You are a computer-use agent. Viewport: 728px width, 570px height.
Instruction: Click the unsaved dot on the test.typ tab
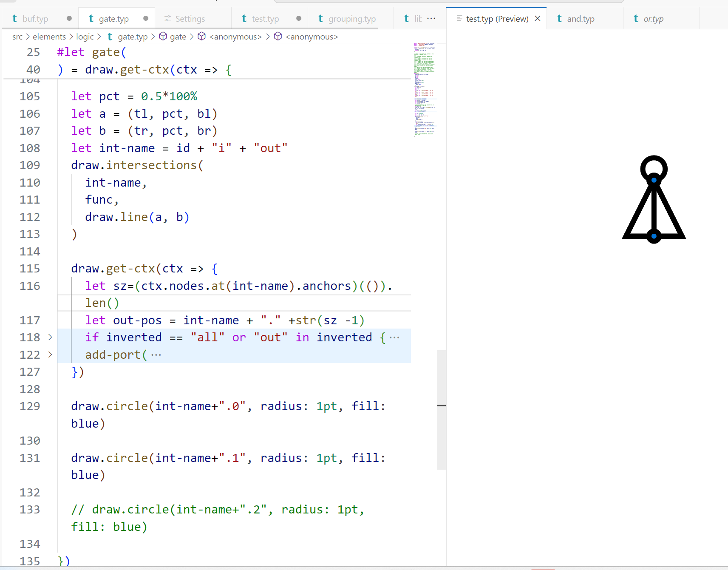coord(299,19)
